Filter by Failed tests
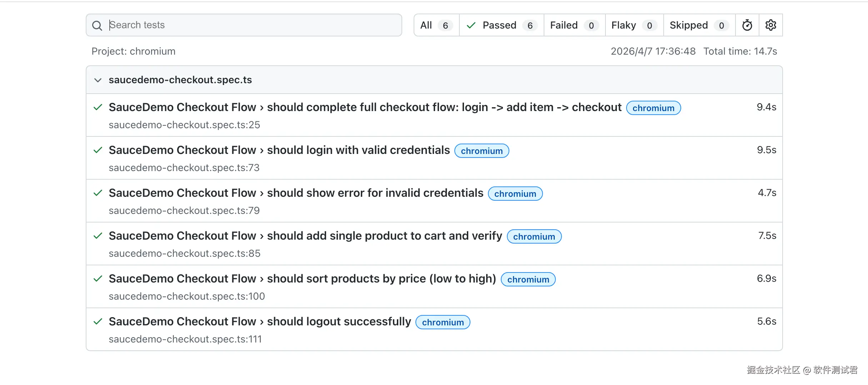The height and width of the screenshot is (385, 868). pyautogui.click(x=574, y=25)
